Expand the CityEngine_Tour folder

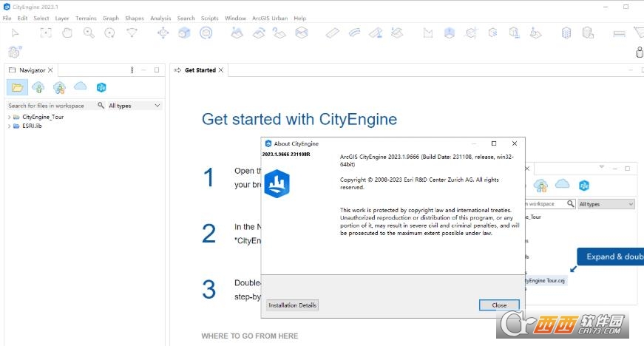pos(9,117)
